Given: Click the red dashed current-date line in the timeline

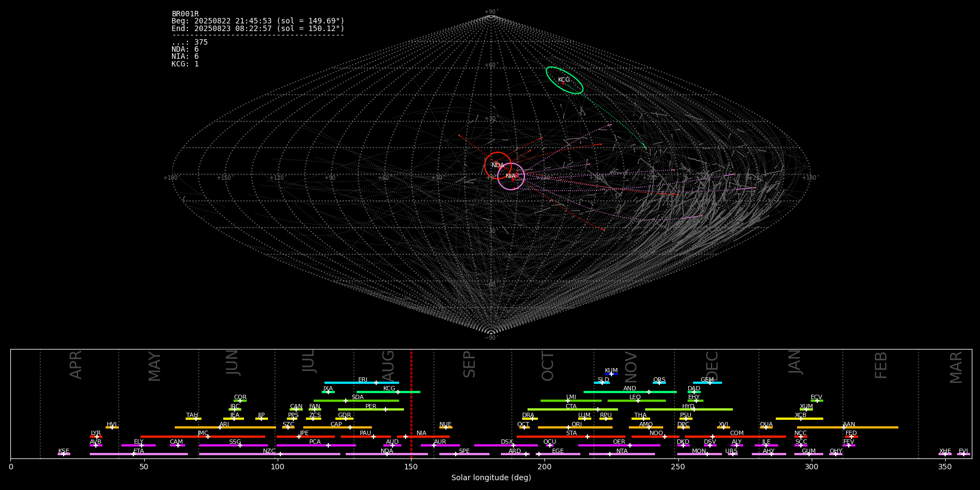Looking at the screenshot, I should pyautogui.click(x=411, y=403).
